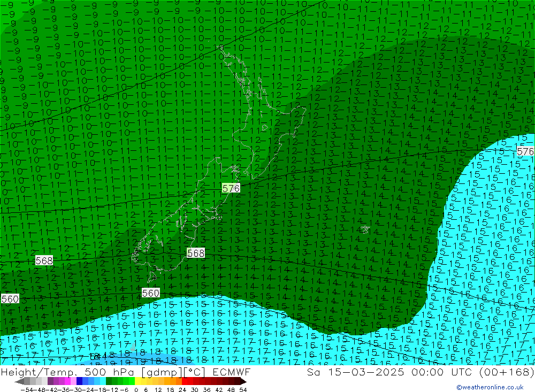Click the legend value 0 under the color scale

pyautogui.click(x=136, y=390)
